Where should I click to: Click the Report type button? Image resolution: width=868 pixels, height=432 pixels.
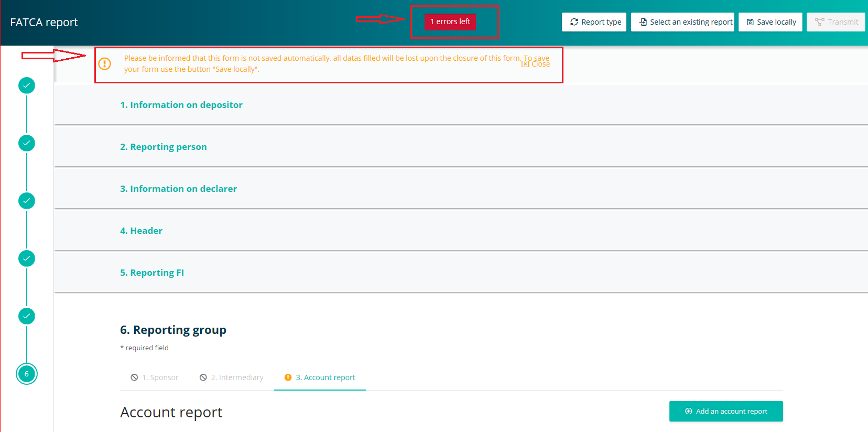pyautogui.click(x=594, y=22)
